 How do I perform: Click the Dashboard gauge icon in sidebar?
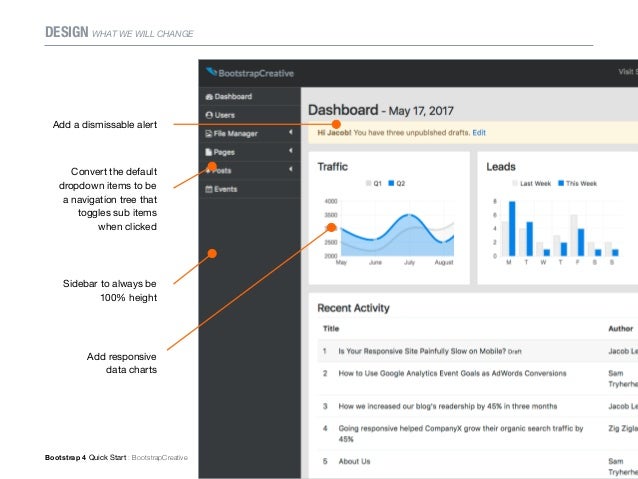[209, 97]
